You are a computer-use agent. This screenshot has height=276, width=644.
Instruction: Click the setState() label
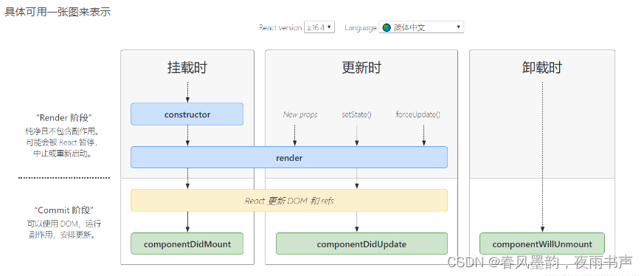356,114
